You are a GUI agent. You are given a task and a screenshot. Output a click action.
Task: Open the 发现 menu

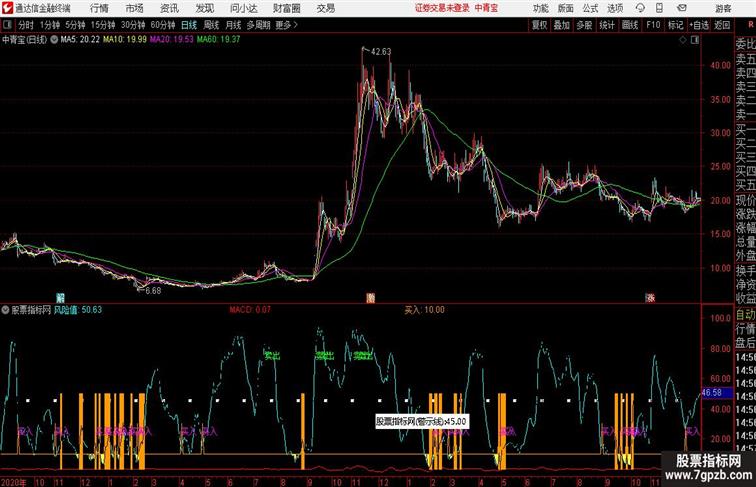(x=204, y=8)
